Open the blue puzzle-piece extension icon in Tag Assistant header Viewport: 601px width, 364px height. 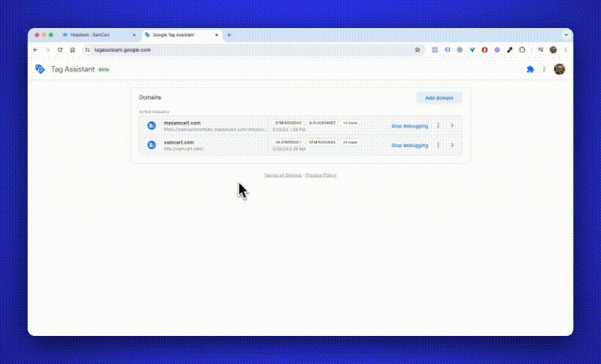point(530,69)
